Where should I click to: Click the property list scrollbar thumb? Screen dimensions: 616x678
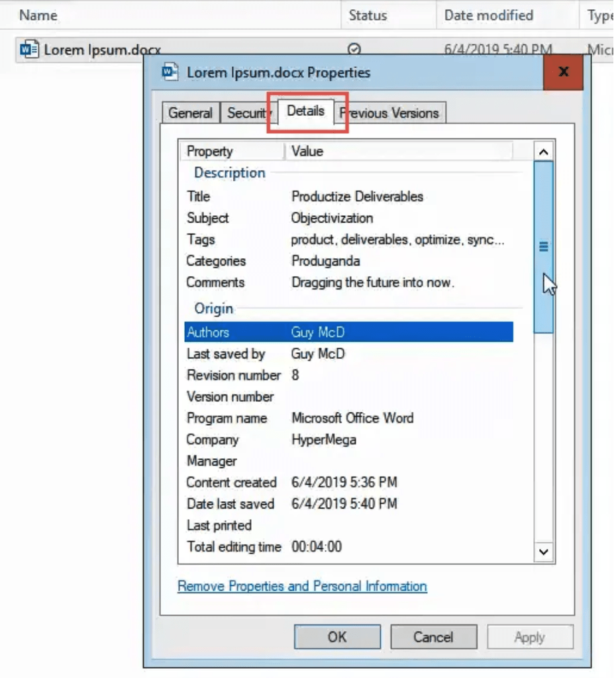click(x=544, y=247)
